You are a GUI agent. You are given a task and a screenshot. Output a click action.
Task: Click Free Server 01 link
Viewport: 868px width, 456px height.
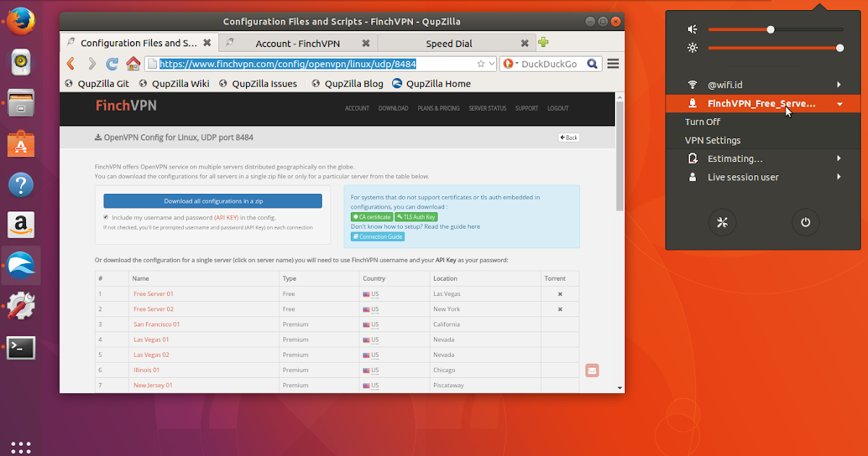point(153,294)
